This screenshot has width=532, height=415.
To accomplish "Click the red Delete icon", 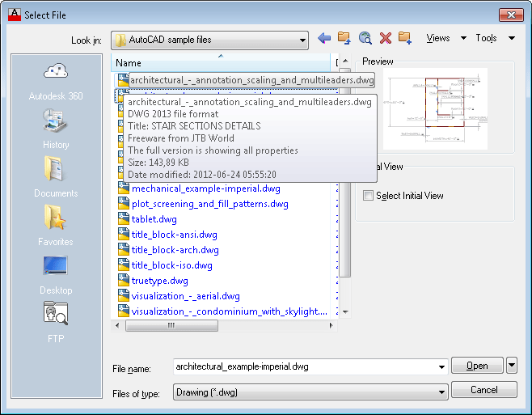I will pos(386,38).
